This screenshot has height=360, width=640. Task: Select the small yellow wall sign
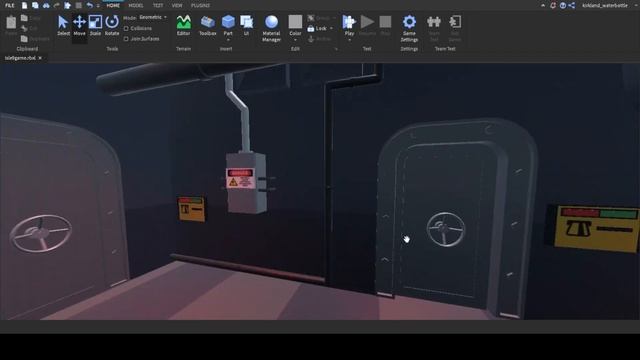(x=191, y=209)
